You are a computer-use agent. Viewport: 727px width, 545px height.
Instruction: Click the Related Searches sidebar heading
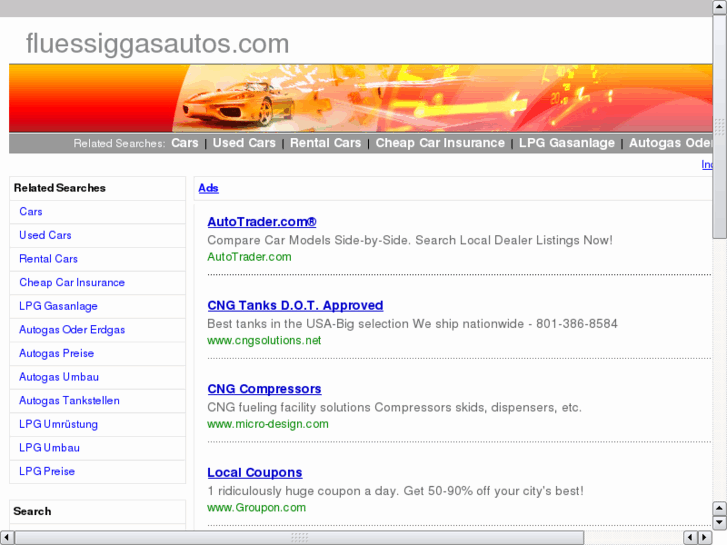(59, 188)
